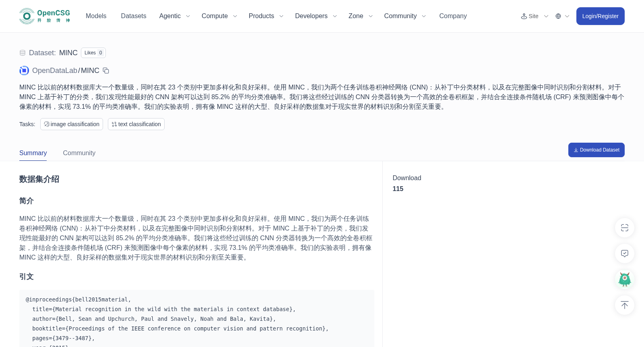Expand the Developers menu
This screenshot has height=347, width=644.
tap(316, 16)
